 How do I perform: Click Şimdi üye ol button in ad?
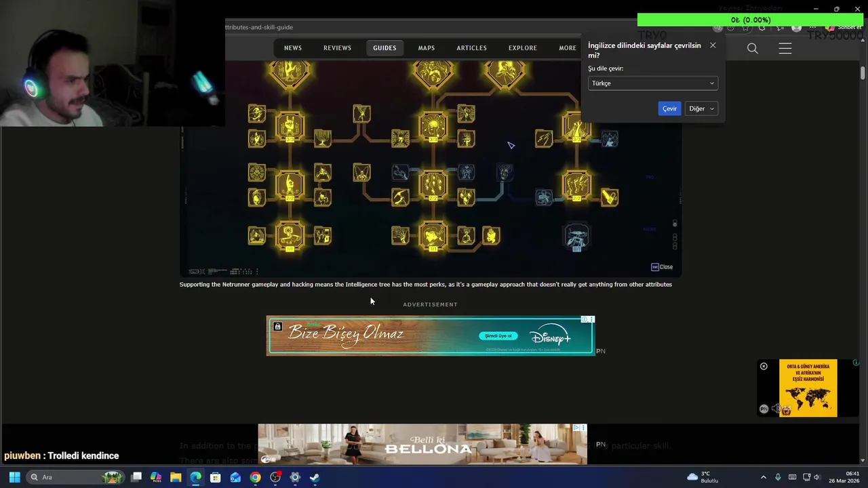(x=498, y=336)
